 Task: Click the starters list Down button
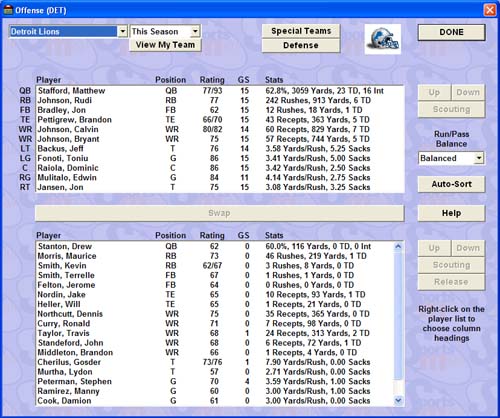(468, 92)
